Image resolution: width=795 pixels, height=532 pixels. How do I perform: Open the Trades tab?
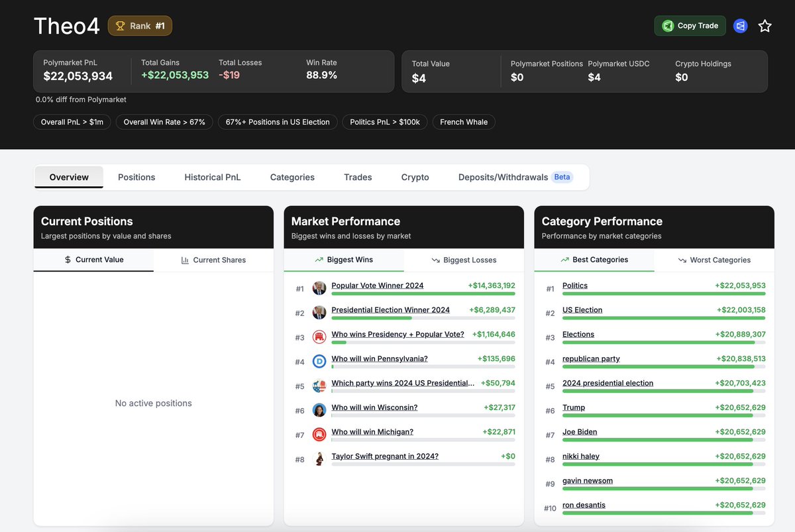tap(358, 177)
